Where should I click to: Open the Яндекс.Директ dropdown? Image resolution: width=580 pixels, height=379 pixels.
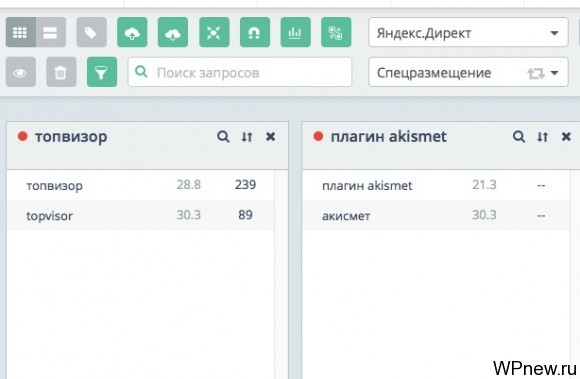(x=468, y=33)
